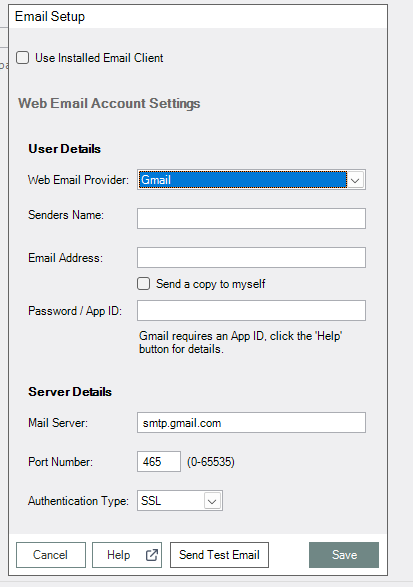Click the highlighted Gmail provider selection
The height and width of the screenshot is (587, 413).
coord(243,180)
